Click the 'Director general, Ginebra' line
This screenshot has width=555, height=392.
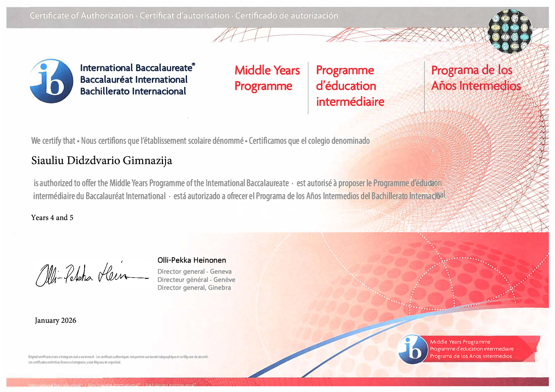click(x=194, y=288)
